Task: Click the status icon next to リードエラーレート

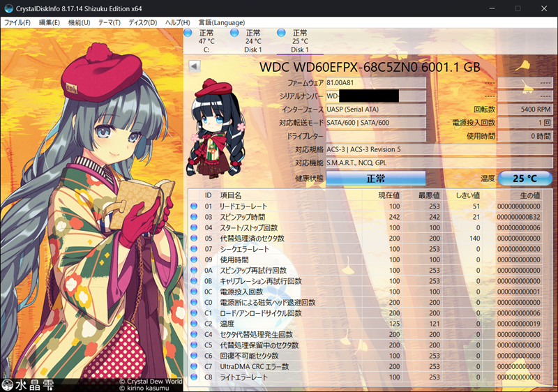Action: 194,206
